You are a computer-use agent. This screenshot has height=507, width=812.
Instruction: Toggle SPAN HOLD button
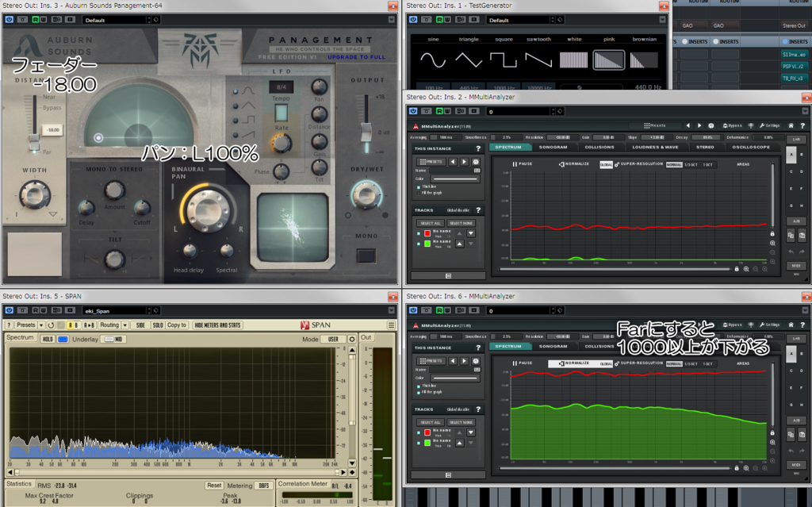(48, 339)
